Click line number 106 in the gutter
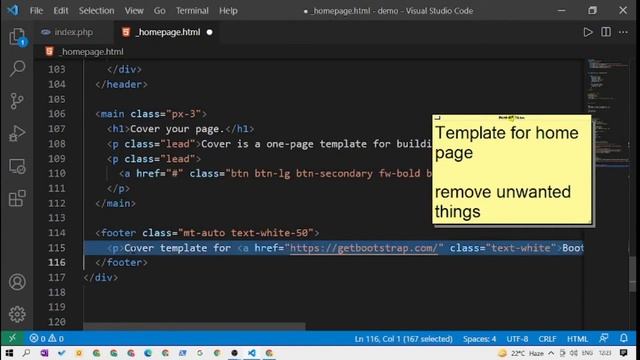The width and height of the screenshot is (640, 360). [x=57, y=114]
